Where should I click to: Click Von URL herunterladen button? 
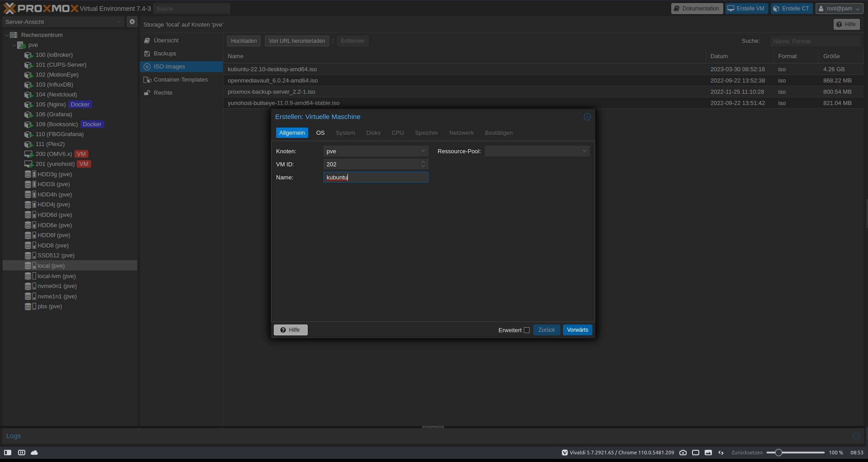pos(297,41)
